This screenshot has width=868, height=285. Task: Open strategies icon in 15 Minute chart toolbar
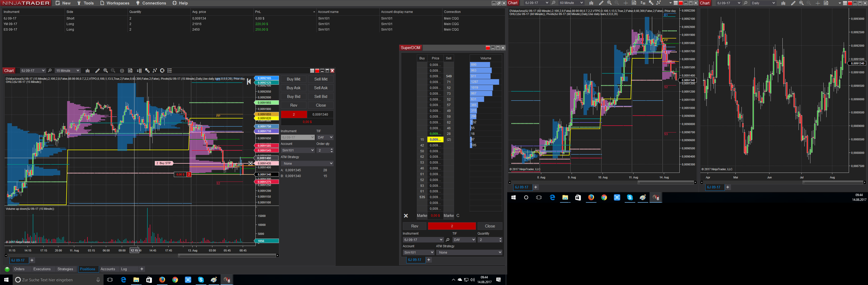pos(155,71)
